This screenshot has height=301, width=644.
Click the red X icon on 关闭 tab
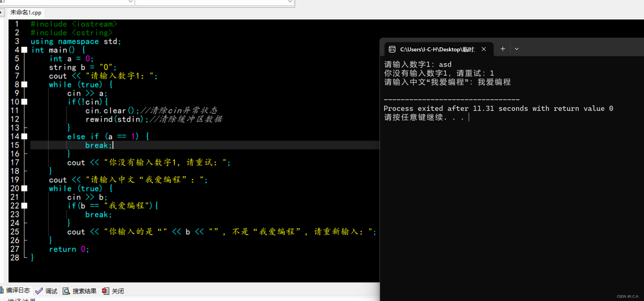[105, 291]
